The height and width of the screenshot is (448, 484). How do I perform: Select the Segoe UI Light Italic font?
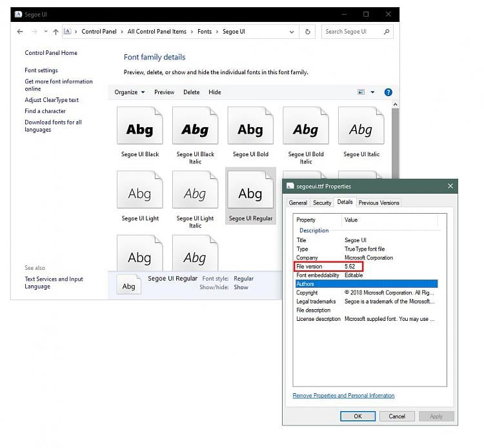coord(195,199)
